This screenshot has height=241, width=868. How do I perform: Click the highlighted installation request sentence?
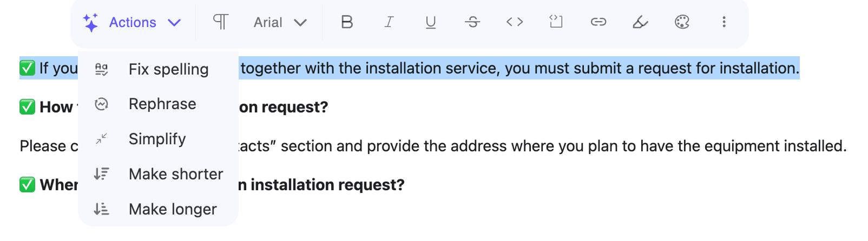click(x=520, y=69)
